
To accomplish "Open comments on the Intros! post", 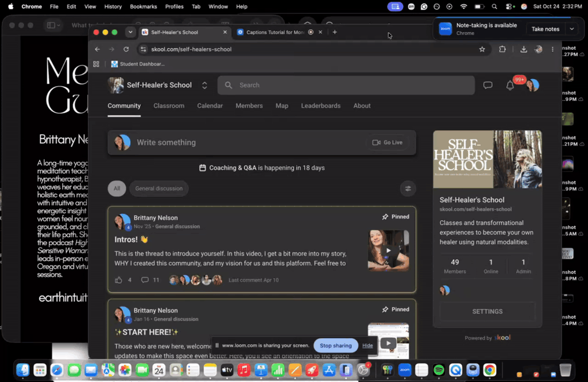I will pos(145,280).
